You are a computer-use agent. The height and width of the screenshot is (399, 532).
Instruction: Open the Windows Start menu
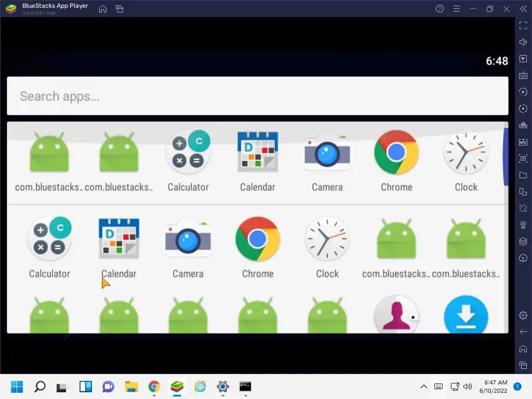(x=17, y=387)
